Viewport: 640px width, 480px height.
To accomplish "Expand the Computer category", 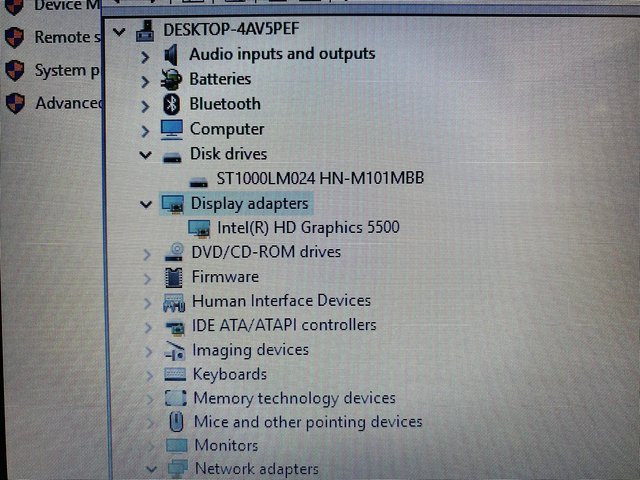I will pyautogui.click(x=145, y=131).
